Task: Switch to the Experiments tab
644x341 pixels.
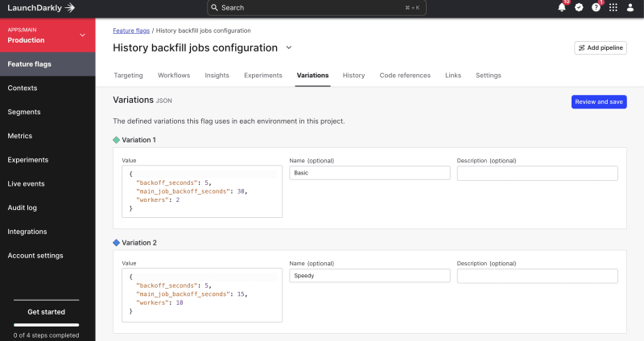Action: click(x=263, y=76)
